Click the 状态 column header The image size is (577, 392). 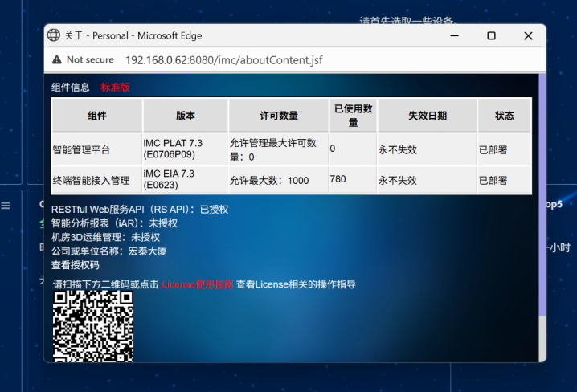coord(504,116)
